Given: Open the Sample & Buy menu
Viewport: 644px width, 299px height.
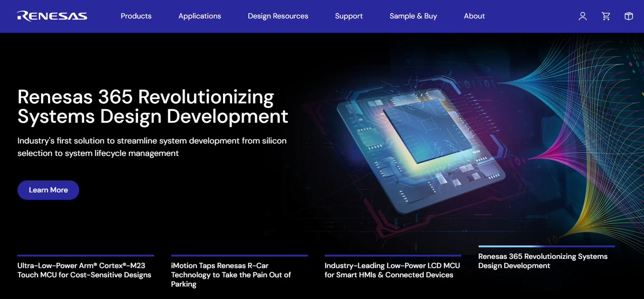Looking at the screenshot, I should pyautogui.click(x=413, y=16).
